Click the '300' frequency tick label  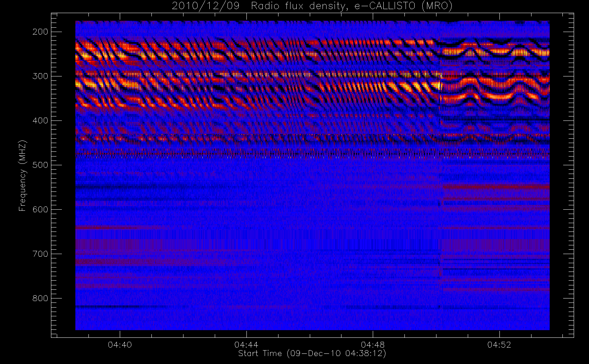(x=40, y=76)
